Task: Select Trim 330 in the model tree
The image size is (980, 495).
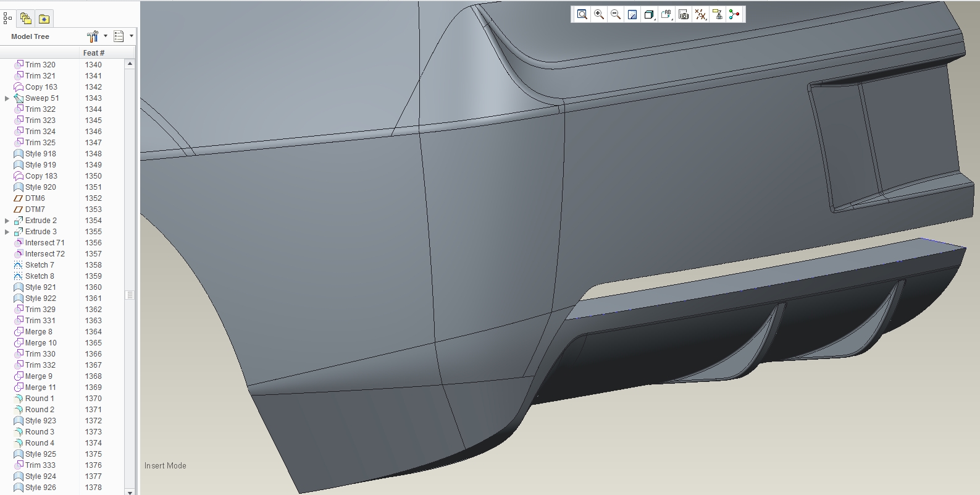Action: (40, 354)
